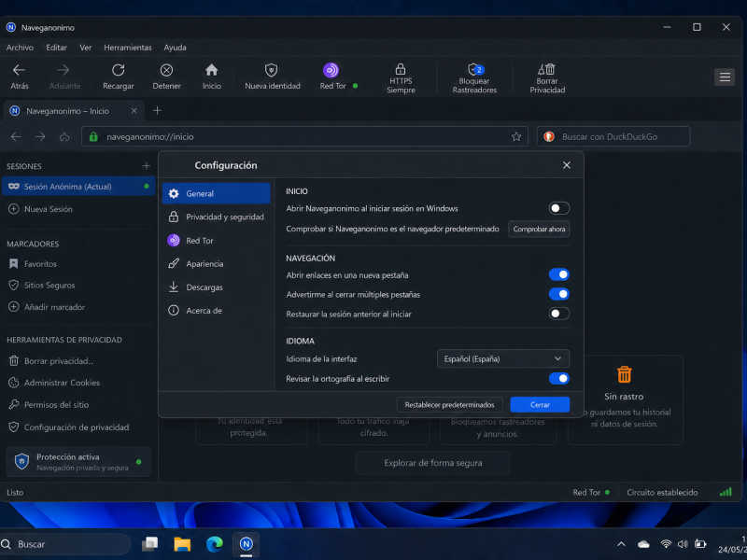
Task: Click the Recargar reload icon
Action: tap(119, 71)
